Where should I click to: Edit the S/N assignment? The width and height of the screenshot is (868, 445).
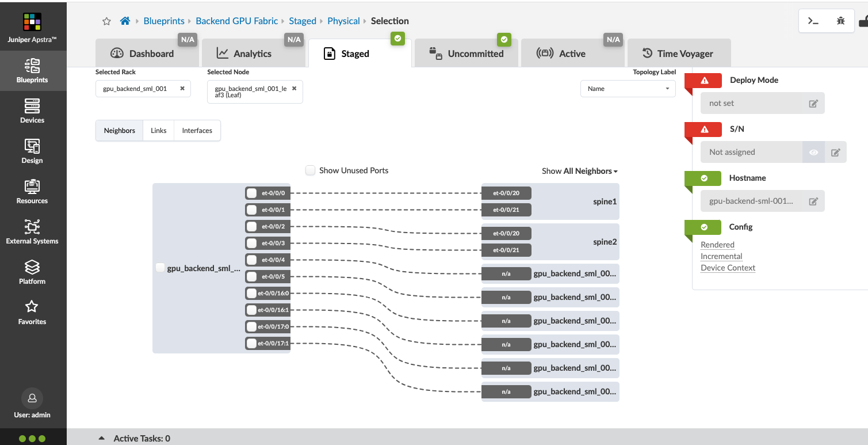(x=835, y=153)
